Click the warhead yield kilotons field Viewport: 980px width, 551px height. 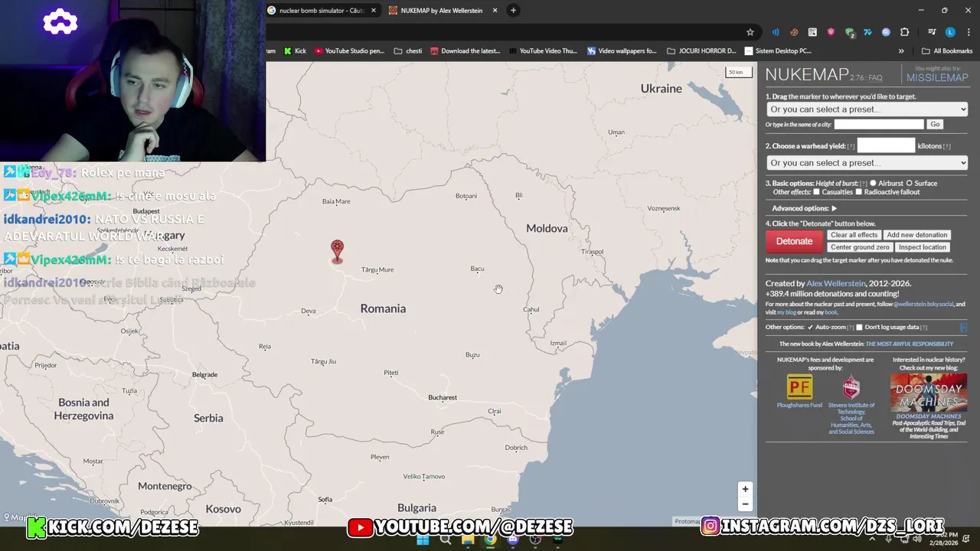[886, 145]
